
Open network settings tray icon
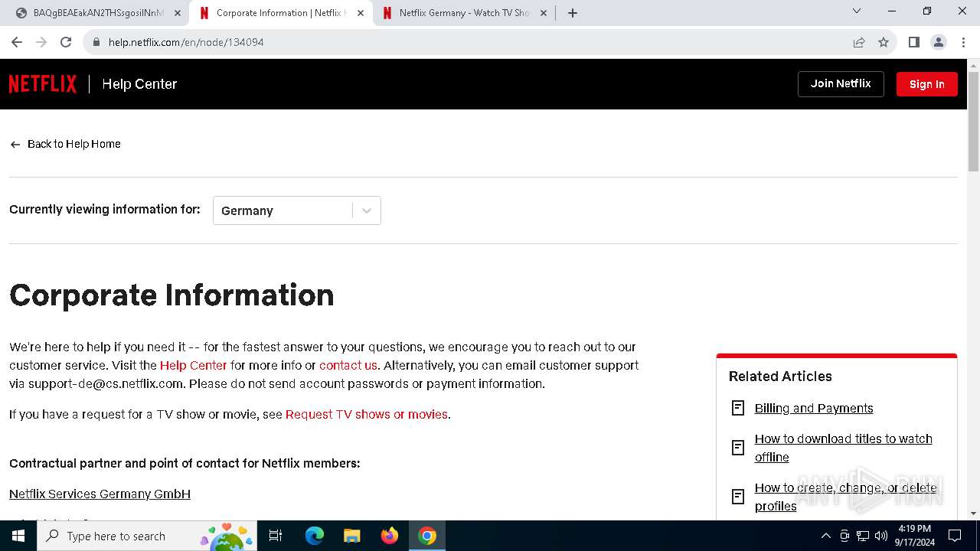coord(863,536)
